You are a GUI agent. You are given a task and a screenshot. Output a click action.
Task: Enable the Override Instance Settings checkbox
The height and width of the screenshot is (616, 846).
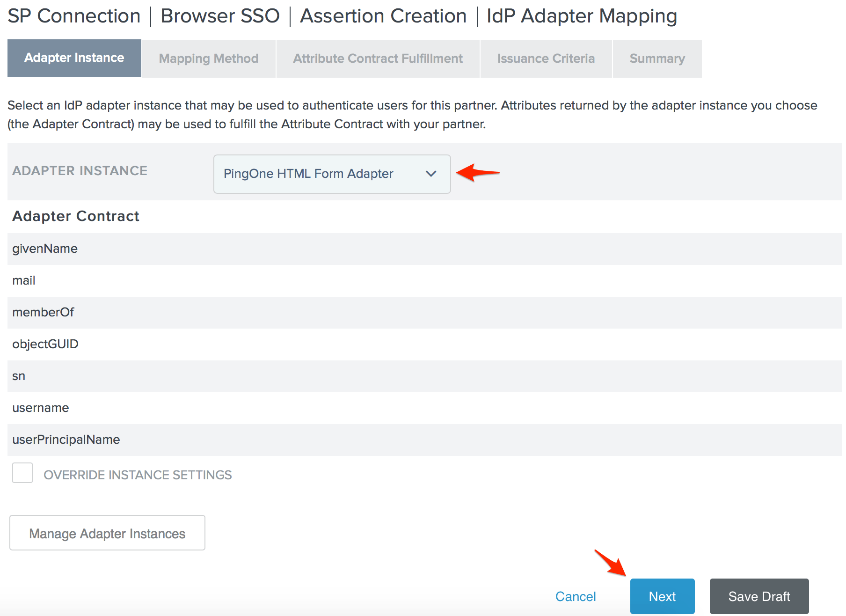22,473
